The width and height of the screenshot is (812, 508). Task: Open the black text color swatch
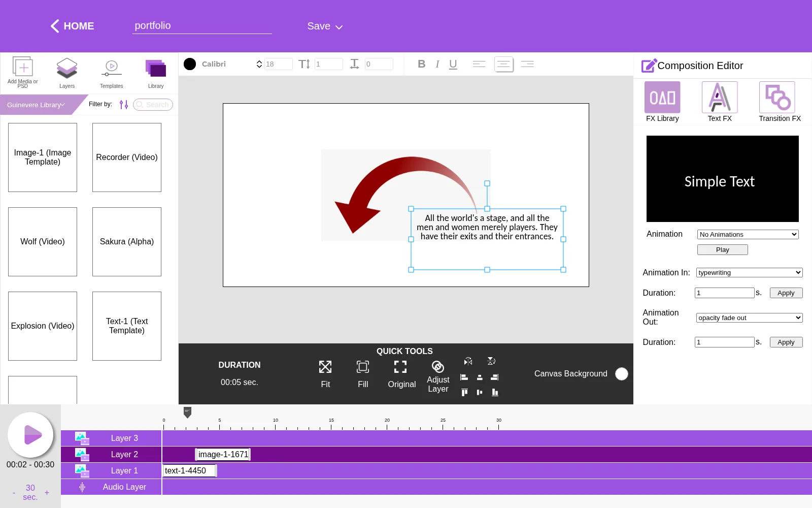(x=190, y=64)
